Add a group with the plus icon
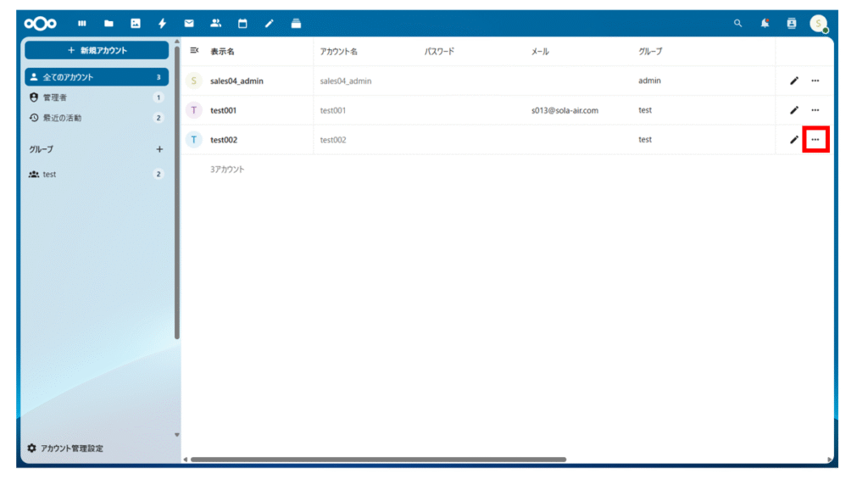 click(159, 149)
